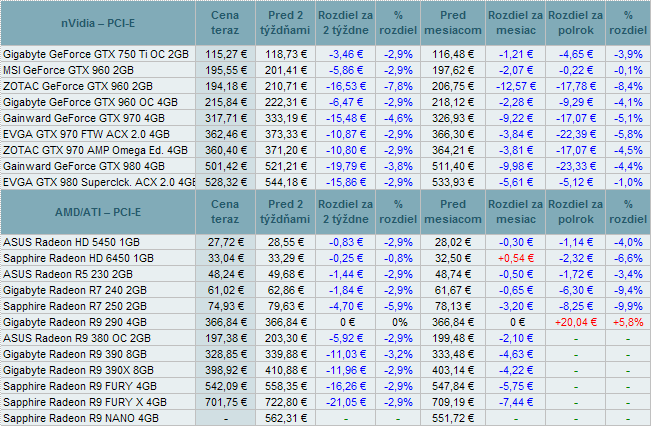Viewport: 651px width, 426px height.
Task: Click the -19,79 € difference value
Action: pos(346,166)
